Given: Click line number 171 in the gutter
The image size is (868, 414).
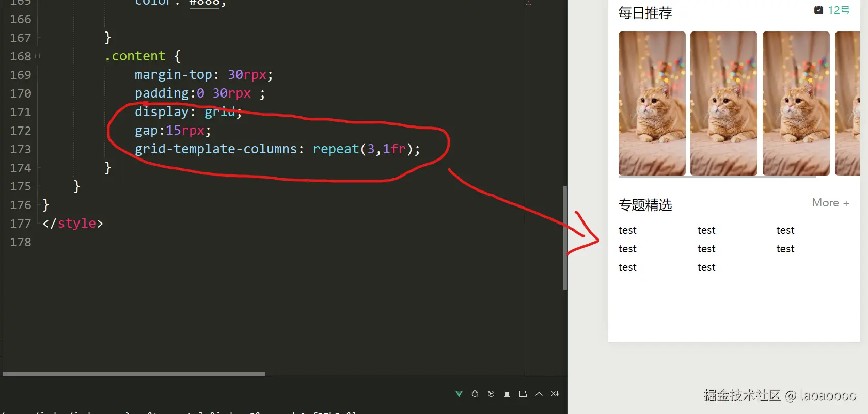Looking at the screenshot, I should [21, 112].
